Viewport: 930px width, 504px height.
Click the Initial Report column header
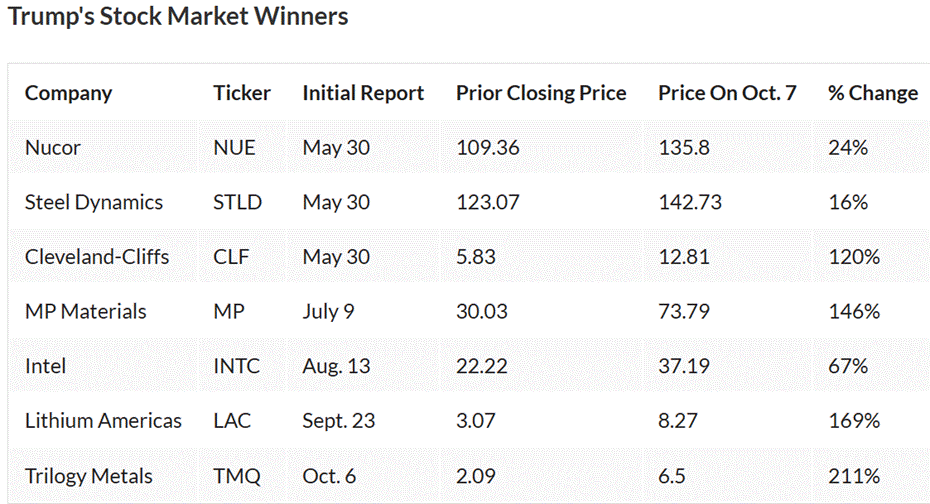pos(363,93)
